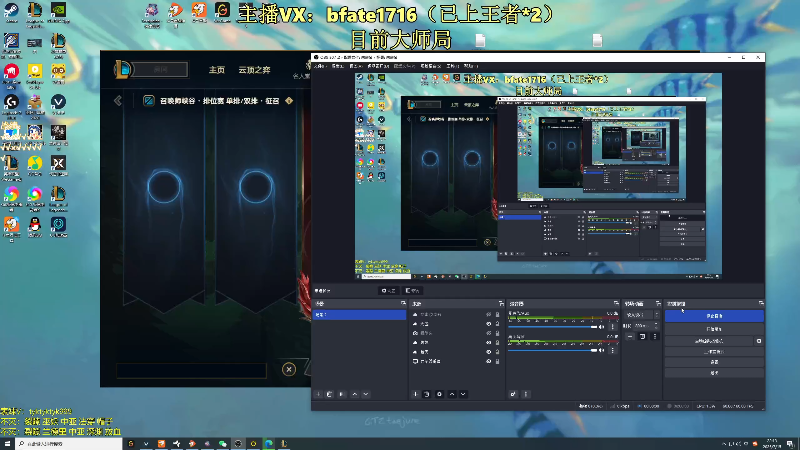The width and height of the screenshot is (800, 450).
Task: Open virtual camera settings gear icon
Action: click(x=759, y=341)
